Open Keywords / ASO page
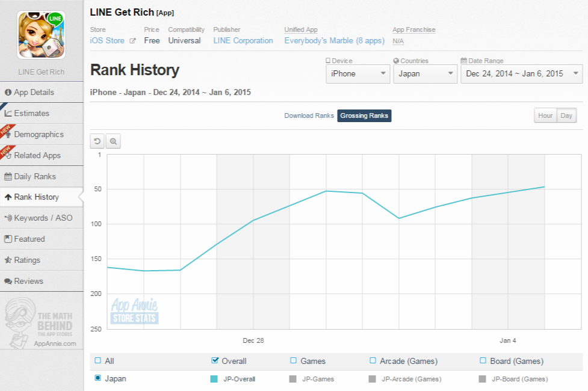 pyautogui.click(x=42, y=218)
